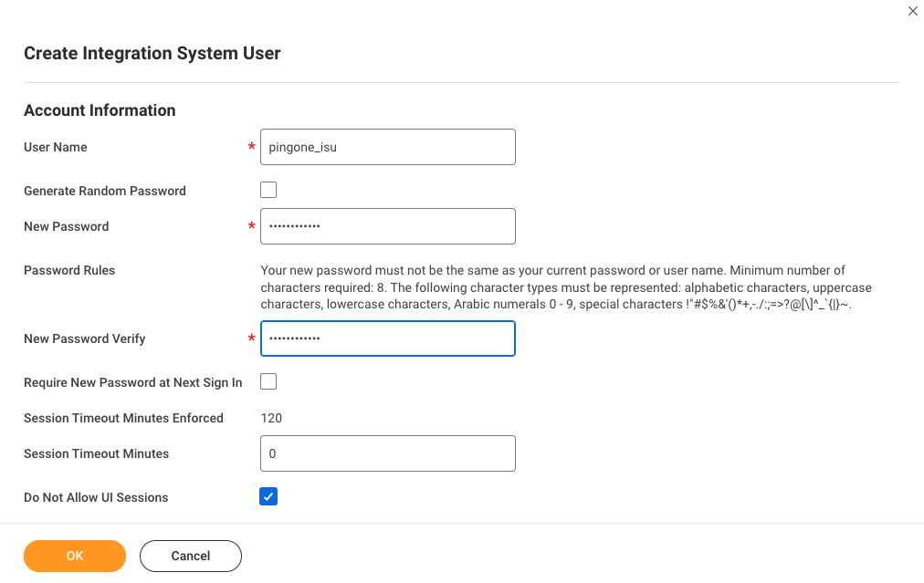
Task: Click the Create Integration System User title
Action: pos(152,53)
